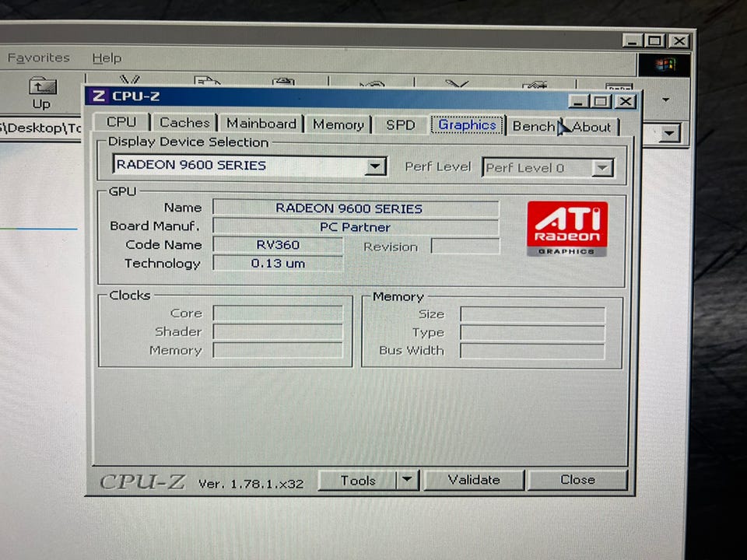Minimize the CPU-Z window
The width and height of the screenshot is (747, 560).
coord(578,101)
